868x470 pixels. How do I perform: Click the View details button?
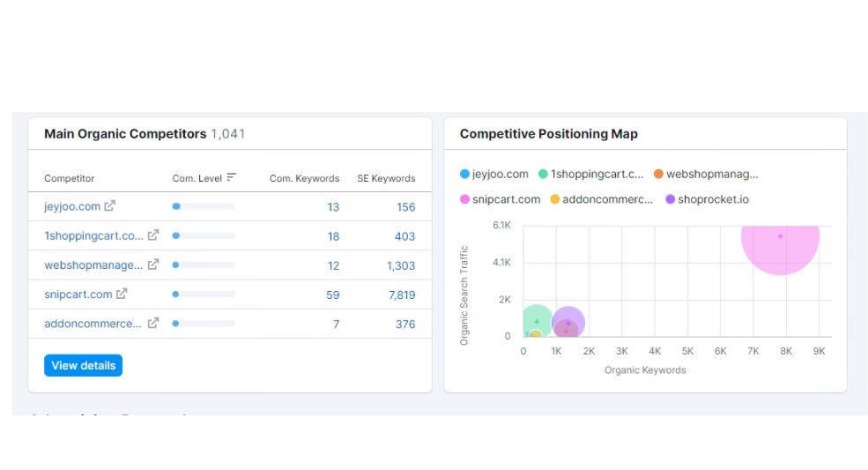tap(83, 365)
